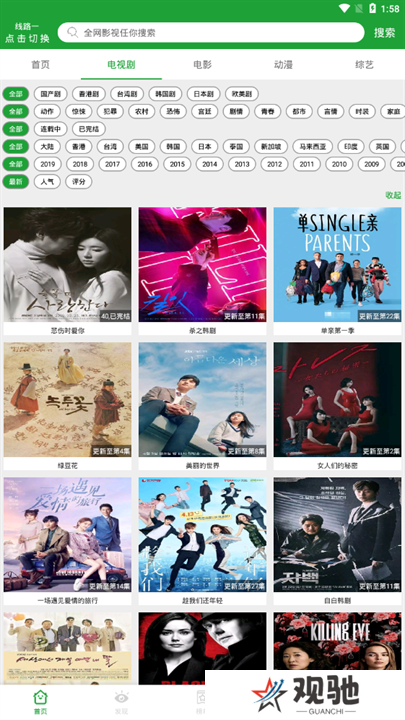Select the 马来西亚 region chip
The image size is (405, 720).
[x=313, y=146]
